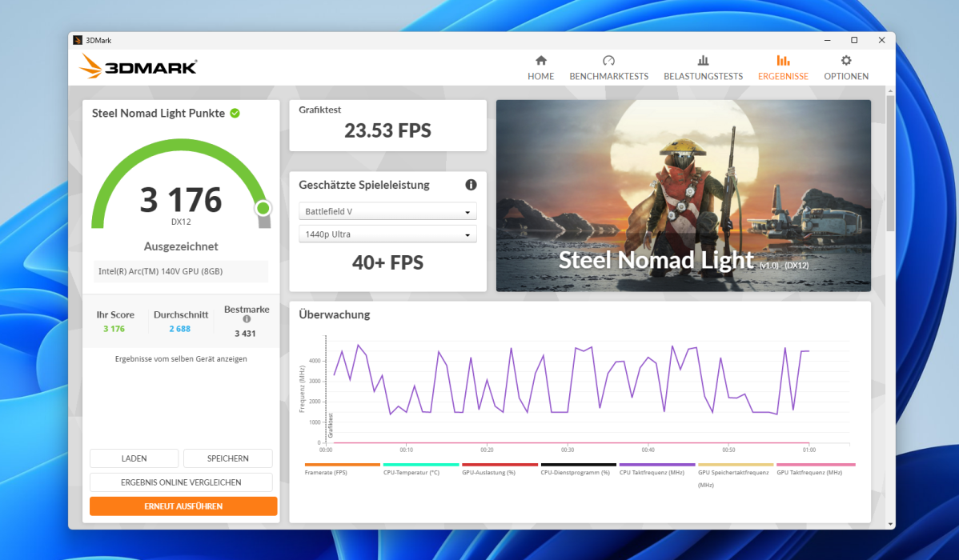Screen dimensions: 959x560
Task: Click the scrollbar down arrow
Action: (890, 525)
